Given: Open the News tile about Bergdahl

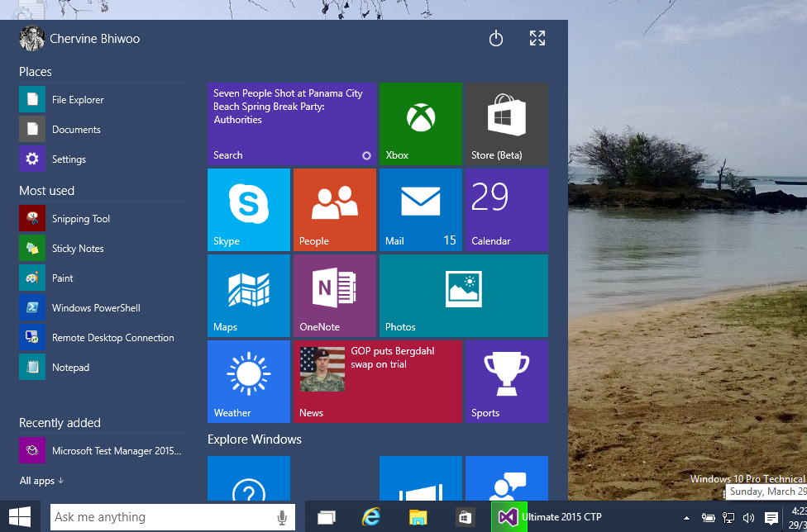Looking at the screenshot, I should pyautogui.click(x=378, y=382).
